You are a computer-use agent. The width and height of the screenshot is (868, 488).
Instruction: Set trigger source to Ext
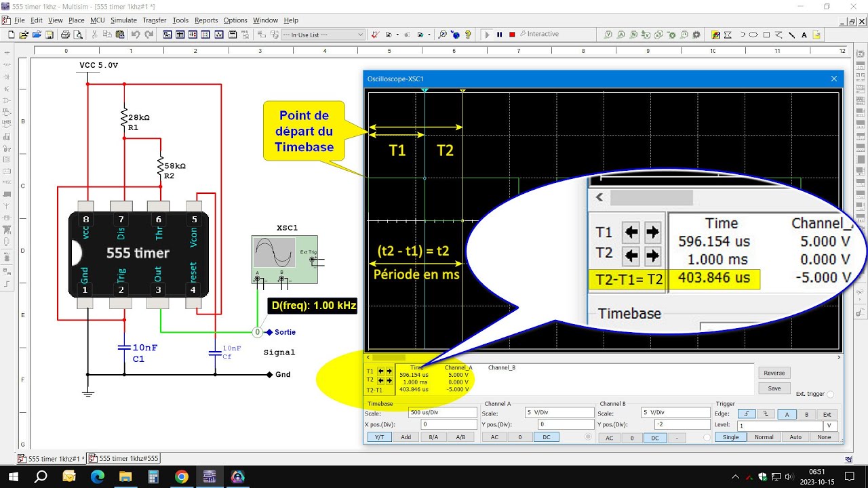point(827,414)
